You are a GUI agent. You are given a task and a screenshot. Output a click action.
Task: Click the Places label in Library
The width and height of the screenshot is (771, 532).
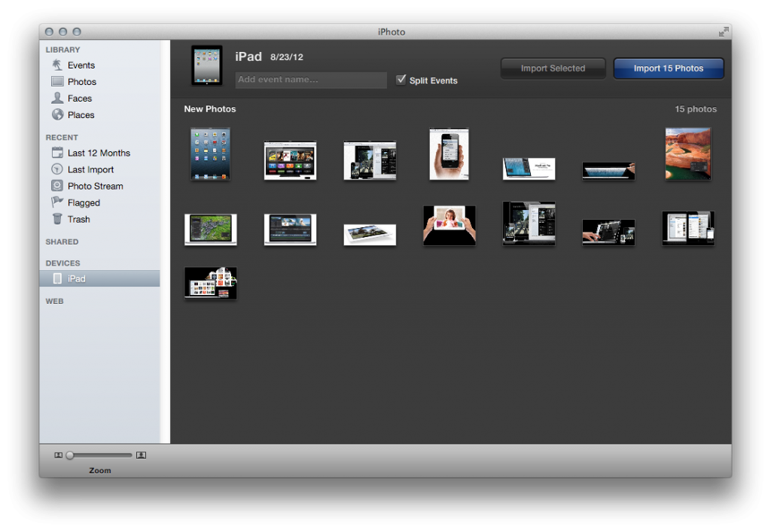click(81, 115)
